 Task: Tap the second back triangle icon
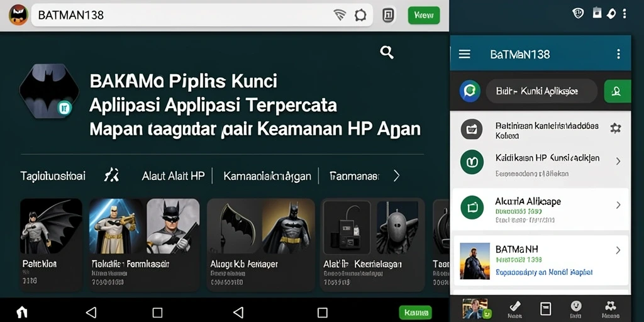pyautogui.click(x=238, y=313)
